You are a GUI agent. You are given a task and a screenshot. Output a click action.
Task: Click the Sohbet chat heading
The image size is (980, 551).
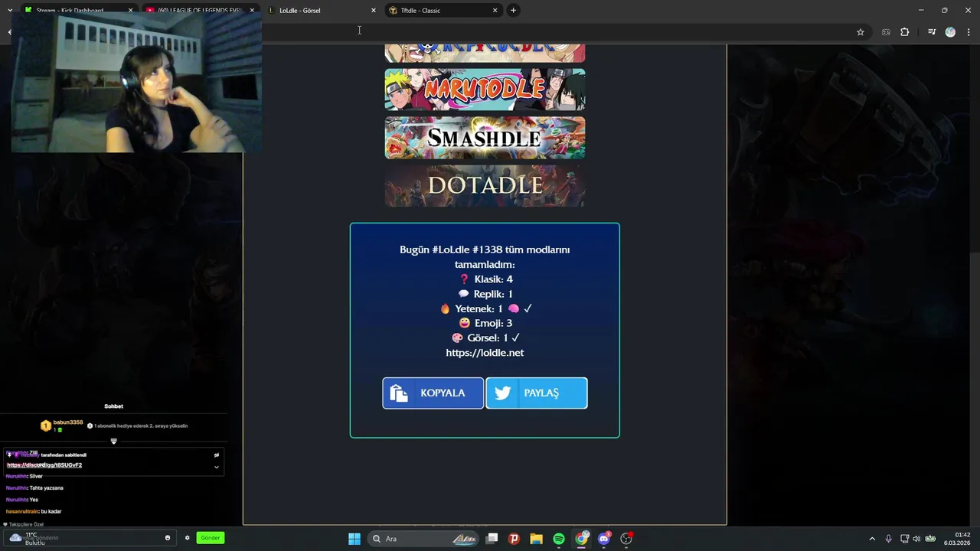113,406
